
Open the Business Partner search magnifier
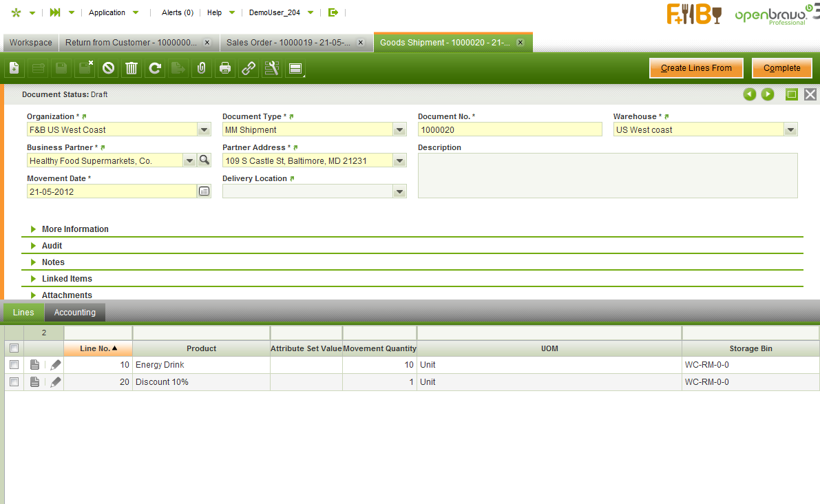[x=204, y=160]
